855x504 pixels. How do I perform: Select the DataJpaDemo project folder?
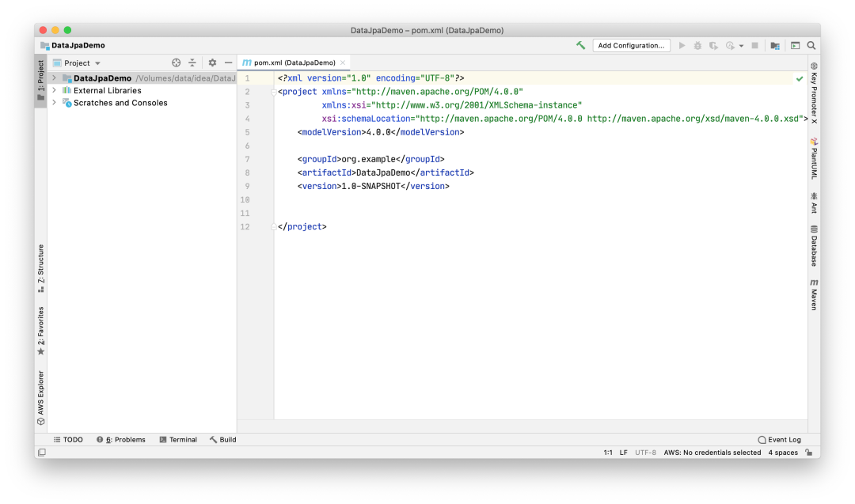(x=102, y=78)
